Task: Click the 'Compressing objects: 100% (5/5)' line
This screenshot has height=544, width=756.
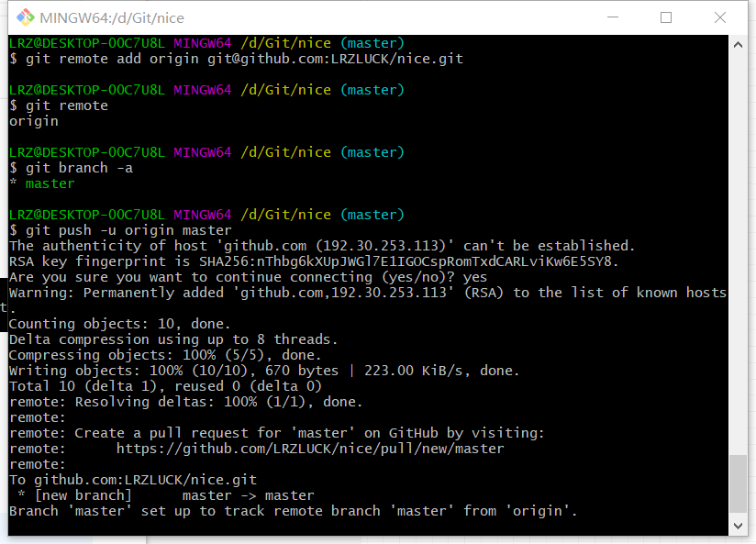Action: click(x=165, y=355)
